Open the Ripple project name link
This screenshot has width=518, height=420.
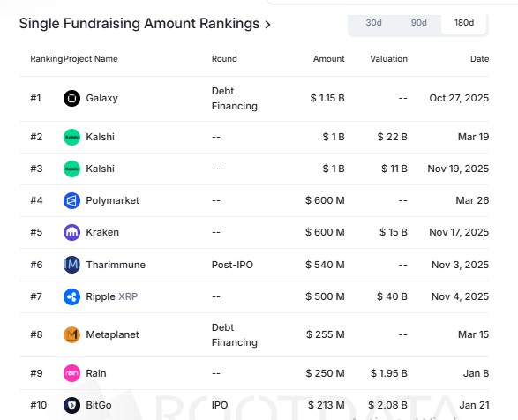[x=101, y=296]
